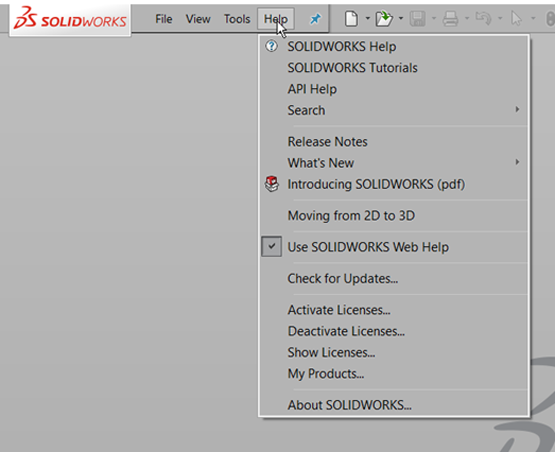This screenshot has width=555, height=452.
Task: Expand the What's New submenu arrow
Action: pyautogui.click(x=517, y=162)
